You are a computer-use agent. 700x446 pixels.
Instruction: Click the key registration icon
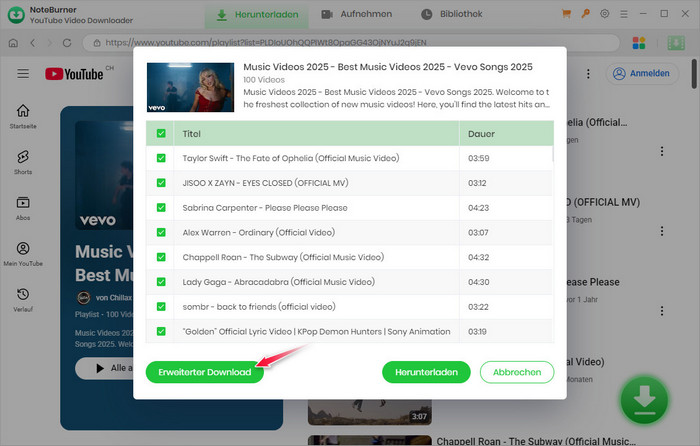(x=586, y=14)
